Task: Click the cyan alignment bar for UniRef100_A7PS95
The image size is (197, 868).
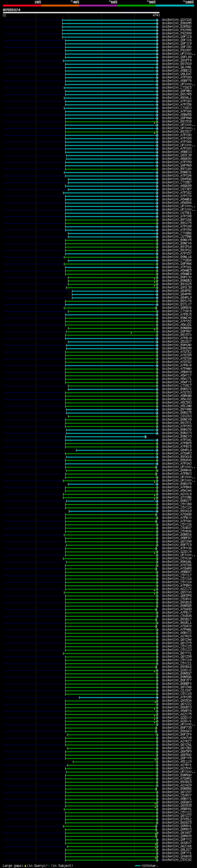Action: (x=118, y=697)
